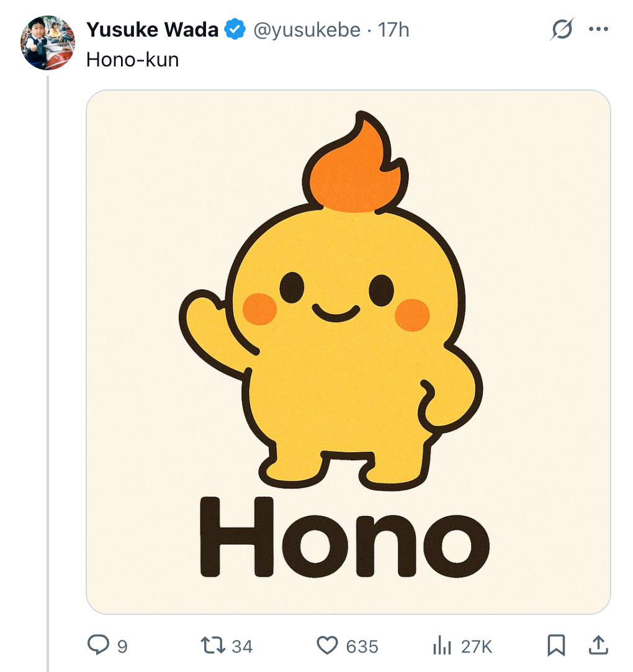Bookmark this tweet

(556, 646)
